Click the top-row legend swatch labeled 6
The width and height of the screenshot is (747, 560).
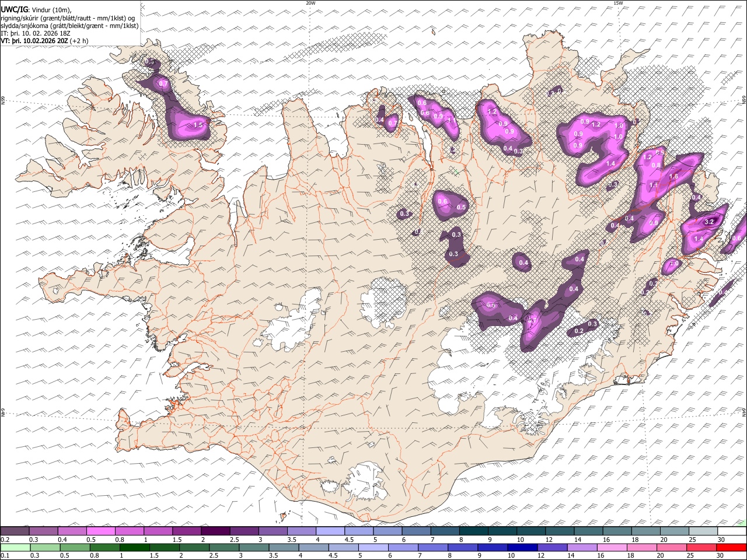pos(416,531)
